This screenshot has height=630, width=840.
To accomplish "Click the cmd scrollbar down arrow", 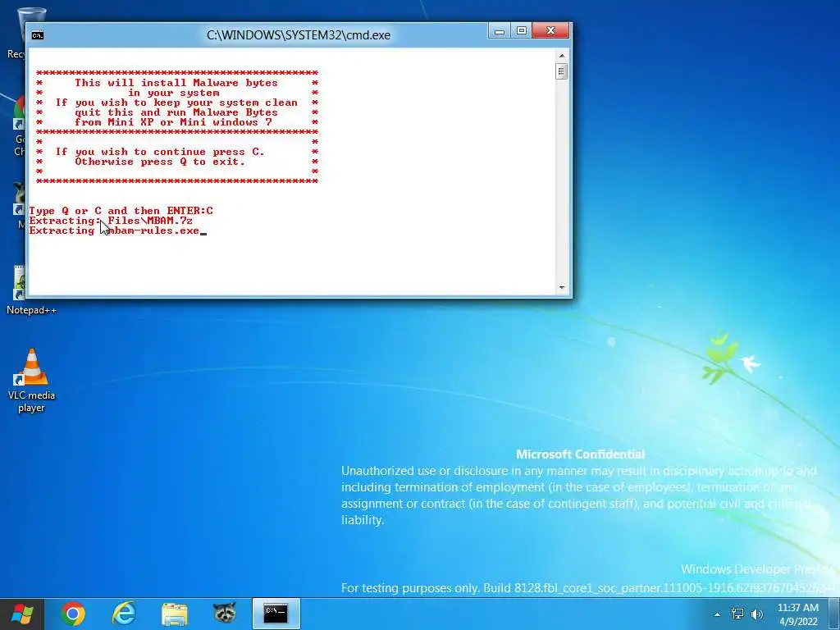I will (561, 288).
